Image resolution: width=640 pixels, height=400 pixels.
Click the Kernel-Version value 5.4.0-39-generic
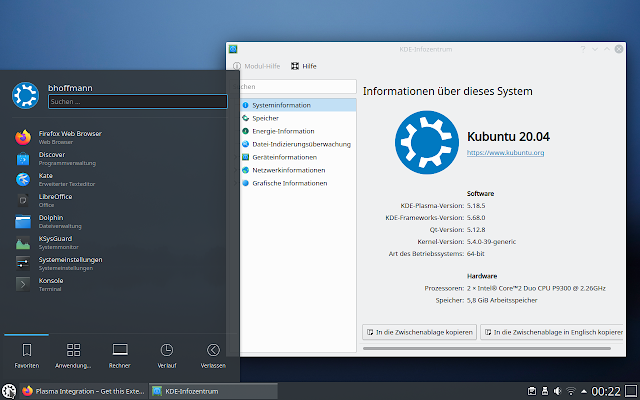click(x=491, y=242)
